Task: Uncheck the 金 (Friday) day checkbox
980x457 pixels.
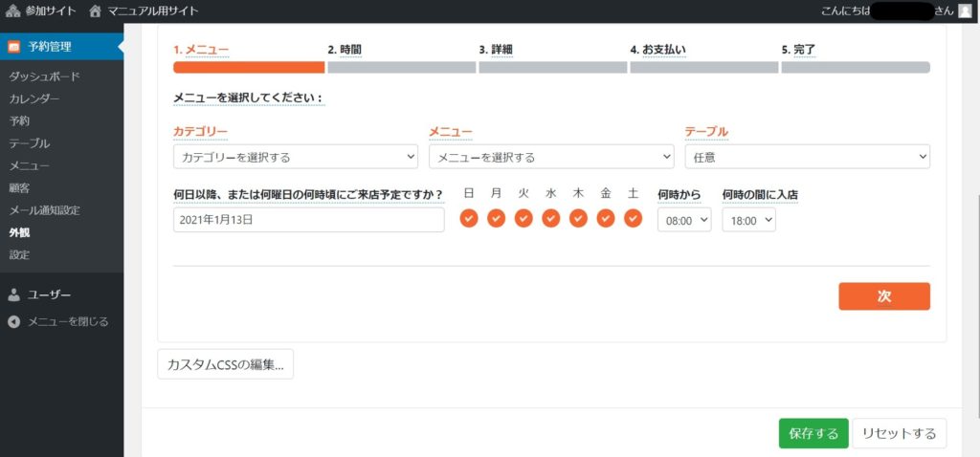Action: click(606, 219)
